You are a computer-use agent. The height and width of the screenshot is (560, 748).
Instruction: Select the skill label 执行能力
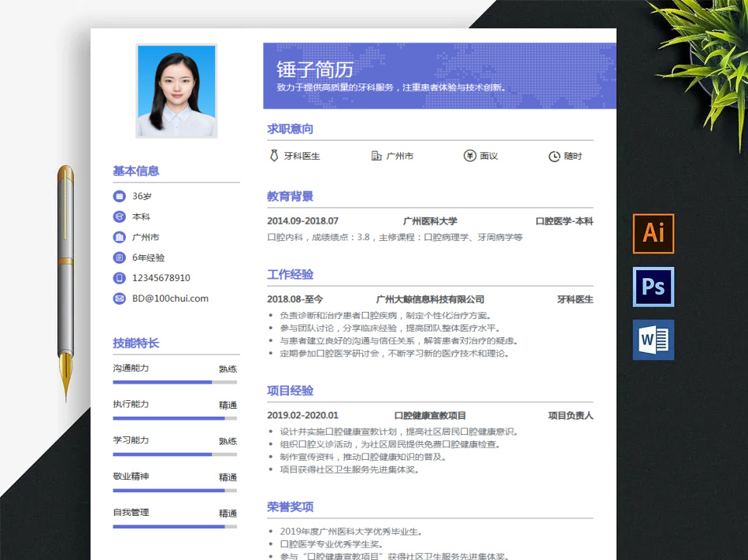point(131,404)
